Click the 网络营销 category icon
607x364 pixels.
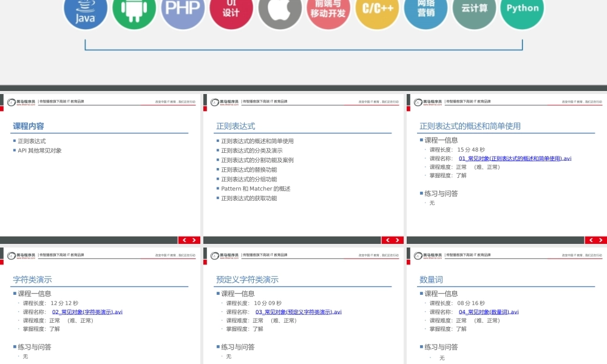point(425,11)
